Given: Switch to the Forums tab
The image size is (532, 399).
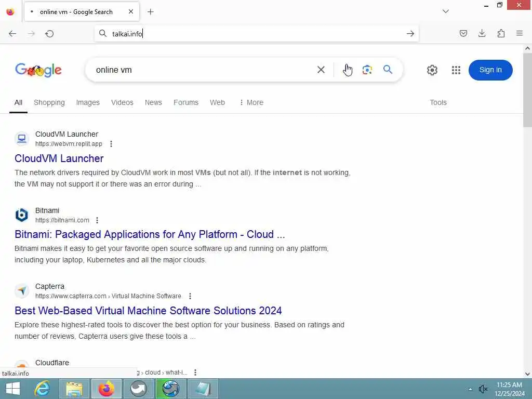Looking at the screenshot, I should [x=186, y=102].
